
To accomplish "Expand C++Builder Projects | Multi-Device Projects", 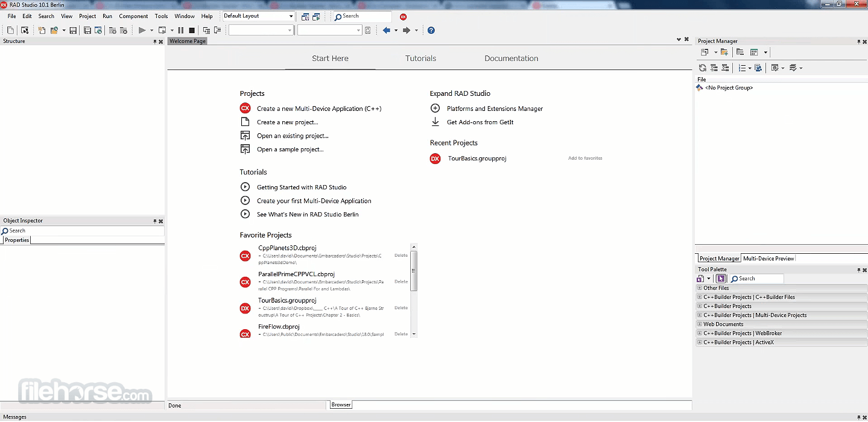I will [700, 315].
